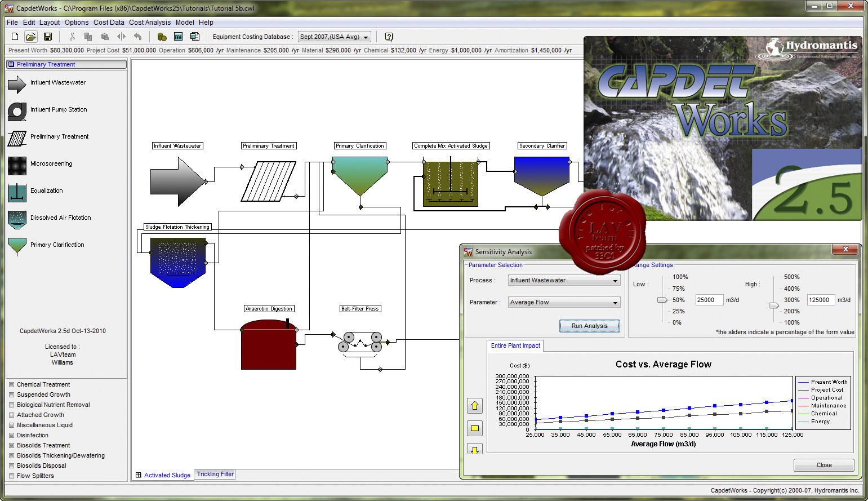Click the Sludge Flotation Thickening unit
The height and width of the screenshot is (501, 868).
pyautogui.click(x=178, y=263)
